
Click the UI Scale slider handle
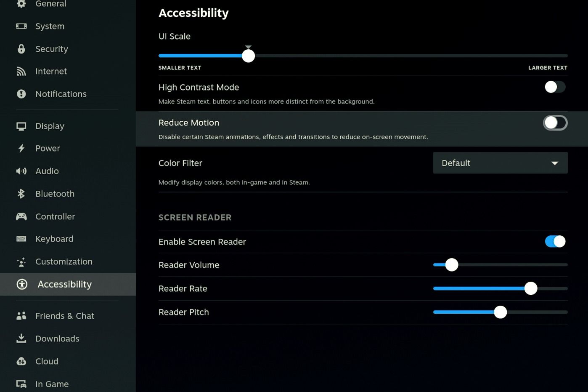[248, 56]
